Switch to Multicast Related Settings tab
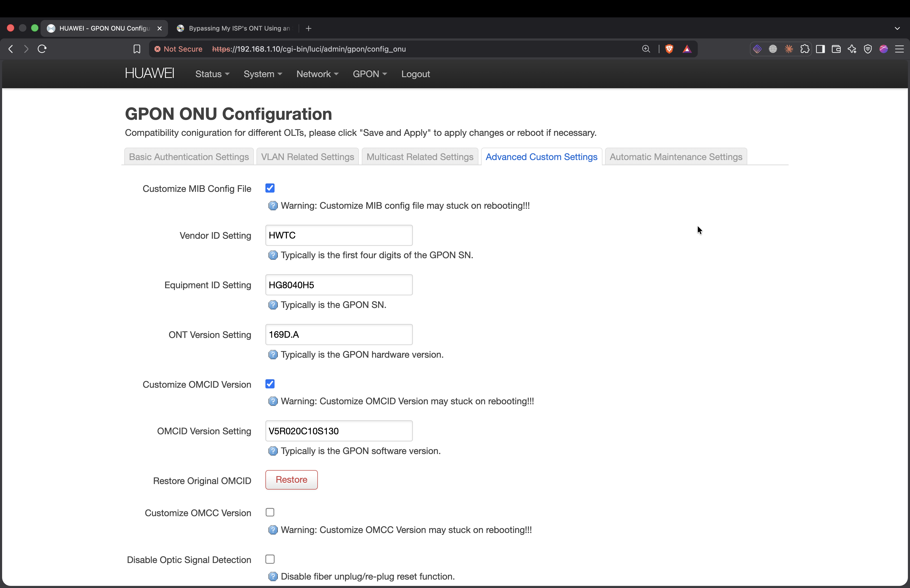This screenshot has height=588, width=910. (x=420, y=157)
